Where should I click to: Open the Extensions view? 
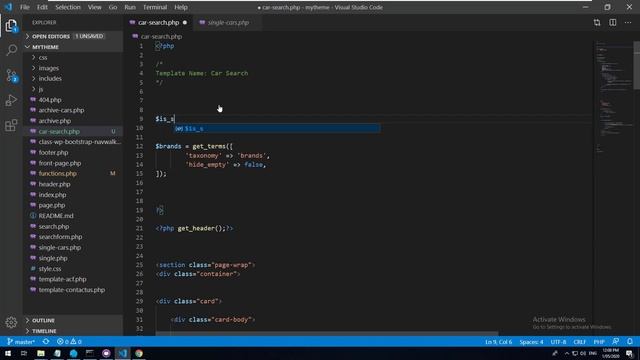[x=11, y=125]
